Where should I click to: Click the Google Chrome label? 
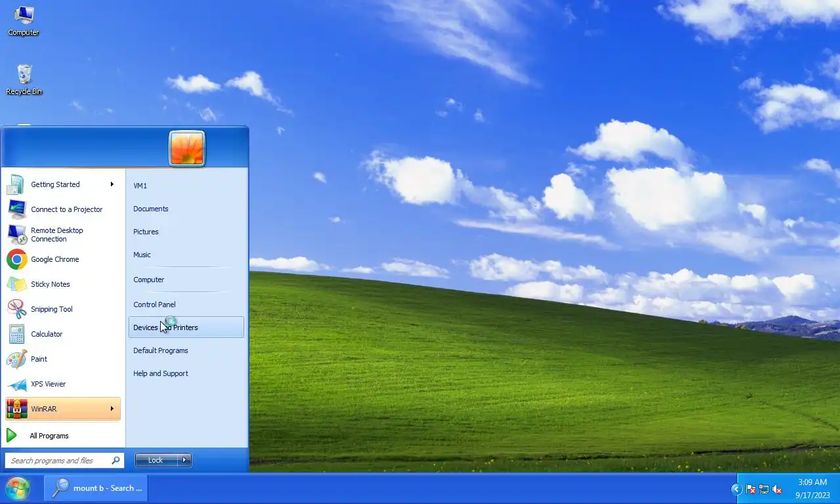tap(55, 259)
